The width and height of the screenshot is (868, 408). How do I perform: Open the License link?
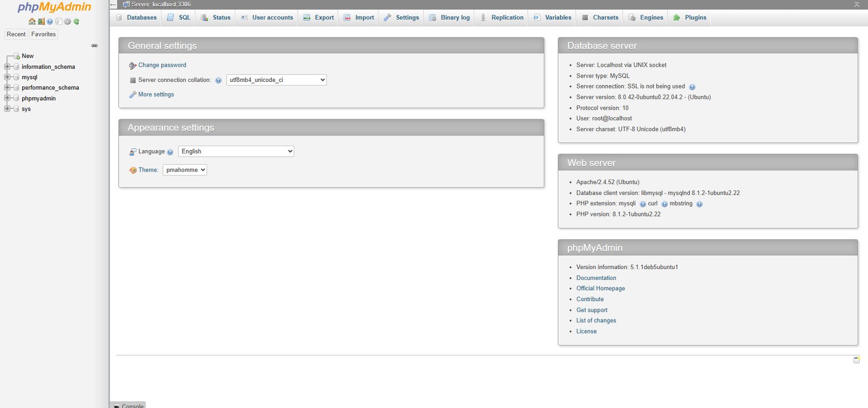click(x=586, y=331)
